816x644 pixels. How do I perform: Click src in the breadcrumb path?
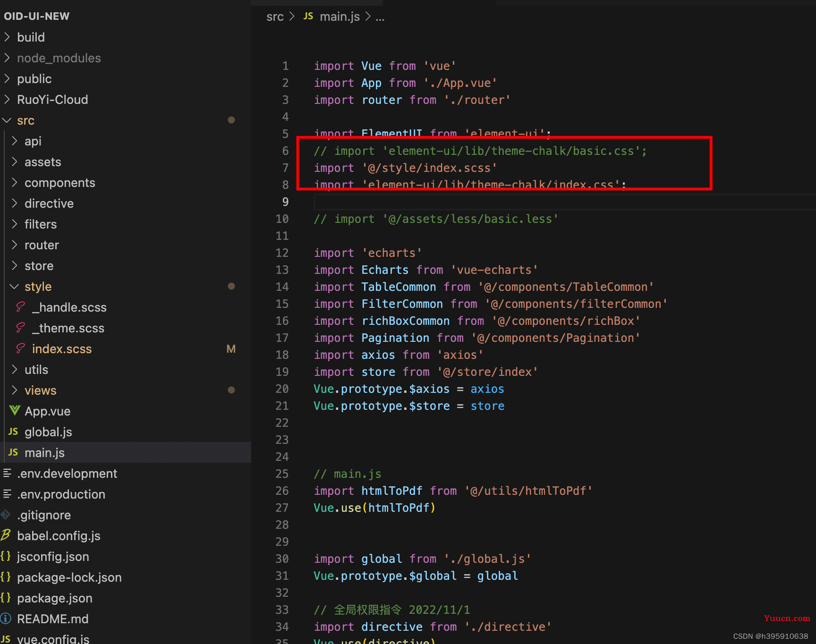(275, 17)
